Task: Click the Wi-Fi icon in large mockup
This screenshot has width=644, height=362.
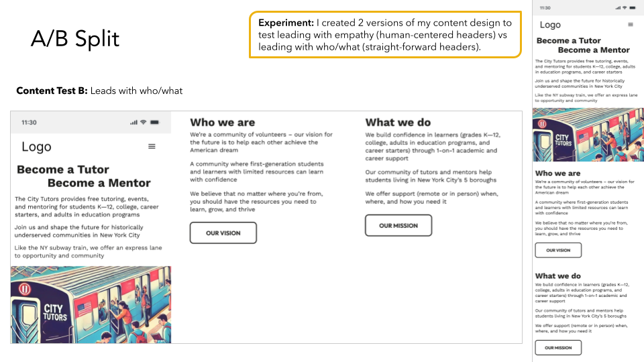Action: coord(144,122)
